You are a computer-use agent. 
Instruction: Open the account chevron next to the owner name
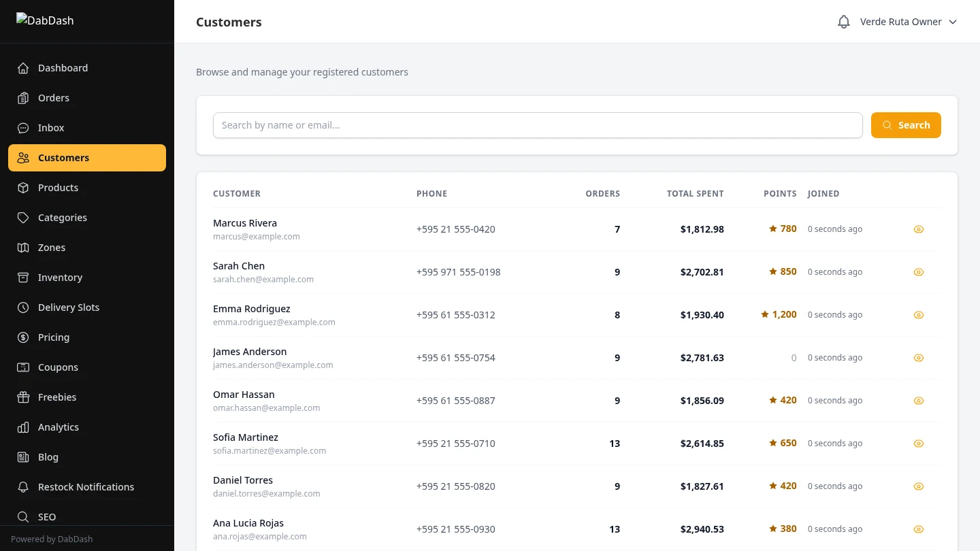(953, 21)
